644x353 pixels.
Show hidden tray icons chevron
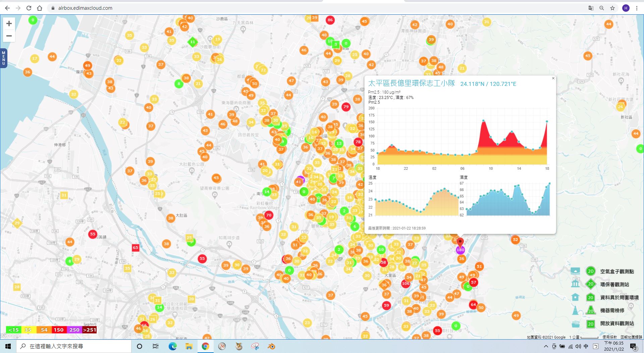546,346
